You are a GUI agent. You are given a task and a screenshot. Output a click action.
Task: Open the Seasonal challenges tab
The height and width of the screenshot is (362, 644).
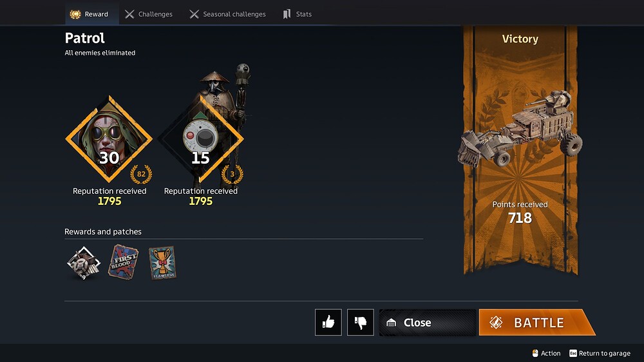tap(227, 14)
